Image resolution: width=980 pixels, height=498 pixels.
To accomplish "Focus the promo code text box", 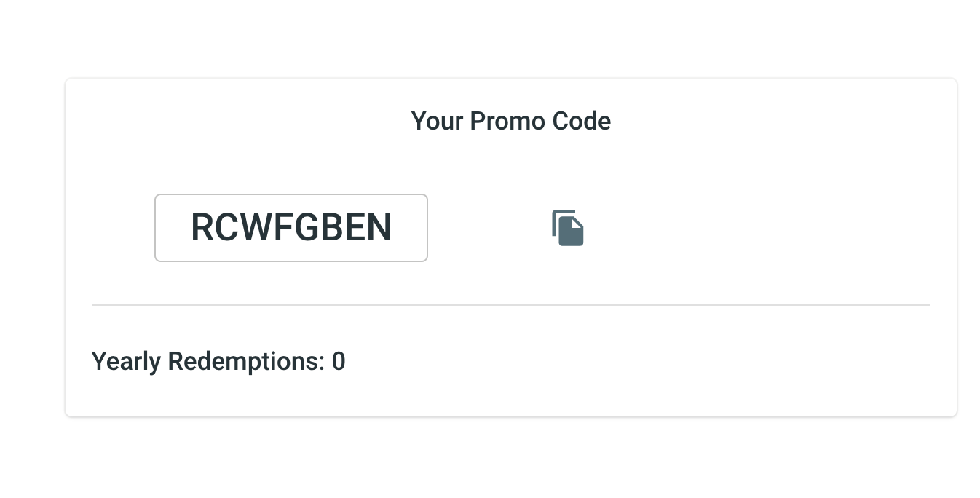I will click(291, 228).
